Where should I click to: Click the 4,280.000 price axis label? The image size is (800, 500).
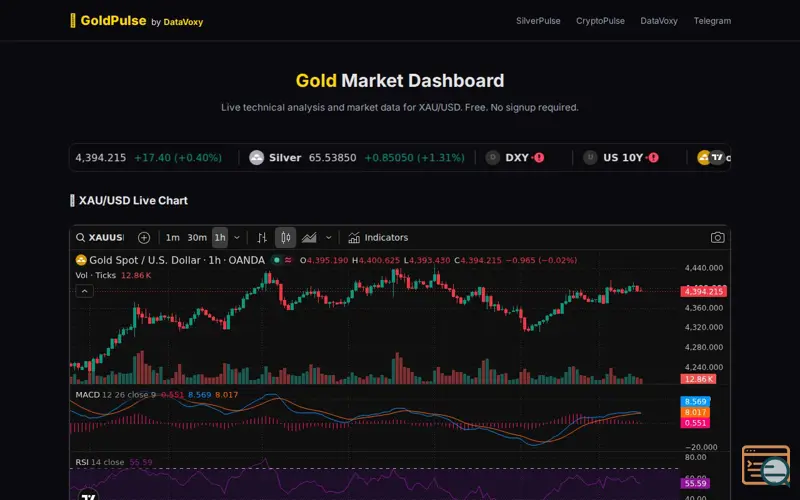704,347
